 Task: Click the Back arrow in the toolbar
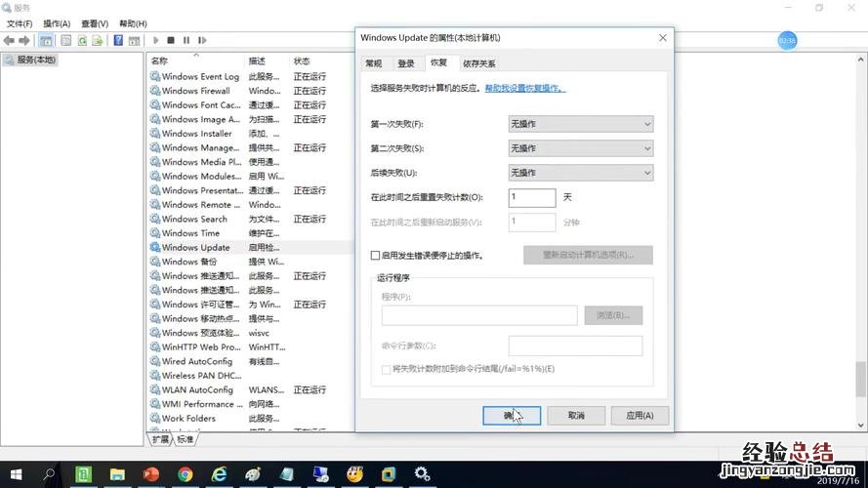click(x=9, y=40)
